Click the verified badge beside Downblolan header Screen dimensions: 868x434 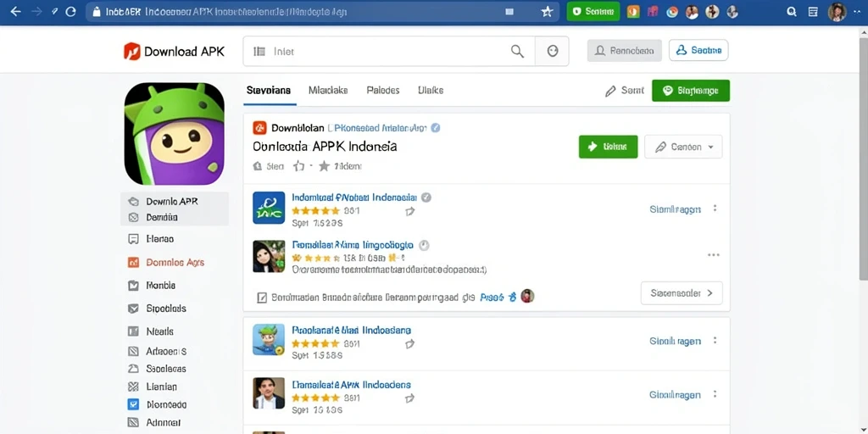pyautogui.click(x=436, y=129)
